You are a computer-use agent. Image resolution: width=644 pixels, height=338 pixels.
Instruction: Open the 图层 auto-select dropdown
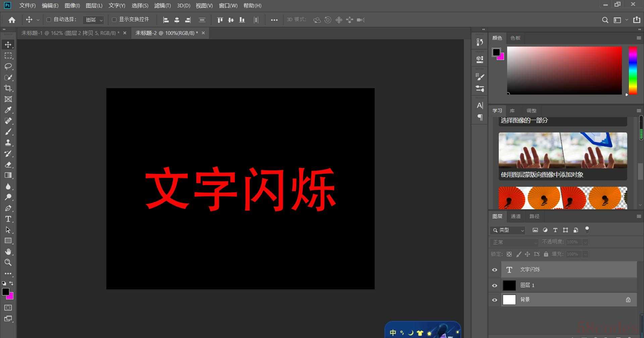[x=94, y=20]
